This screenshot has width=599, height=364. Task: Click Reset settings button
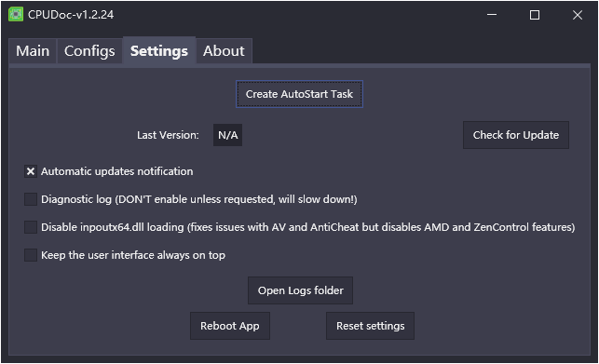coord(370,326)
